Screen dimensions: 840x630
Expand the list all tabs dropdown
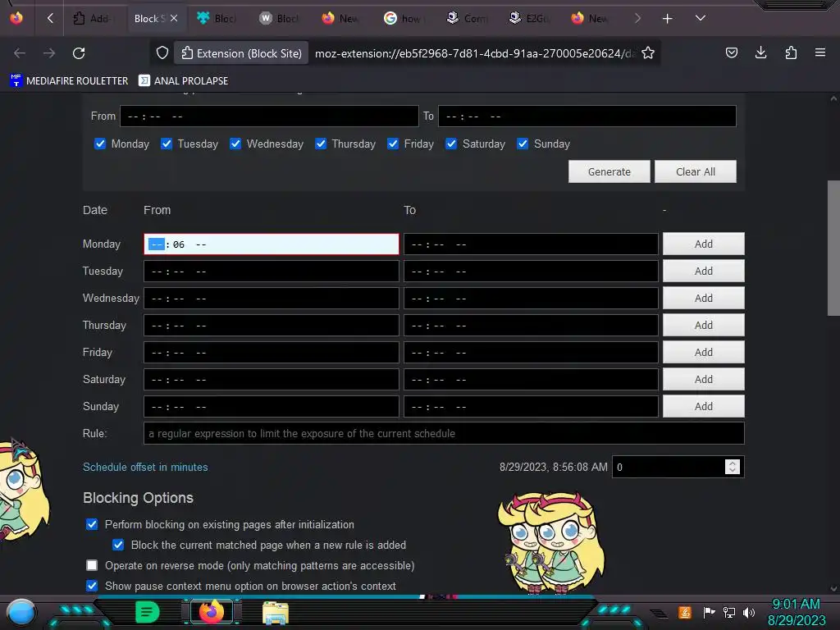point(700,18)
